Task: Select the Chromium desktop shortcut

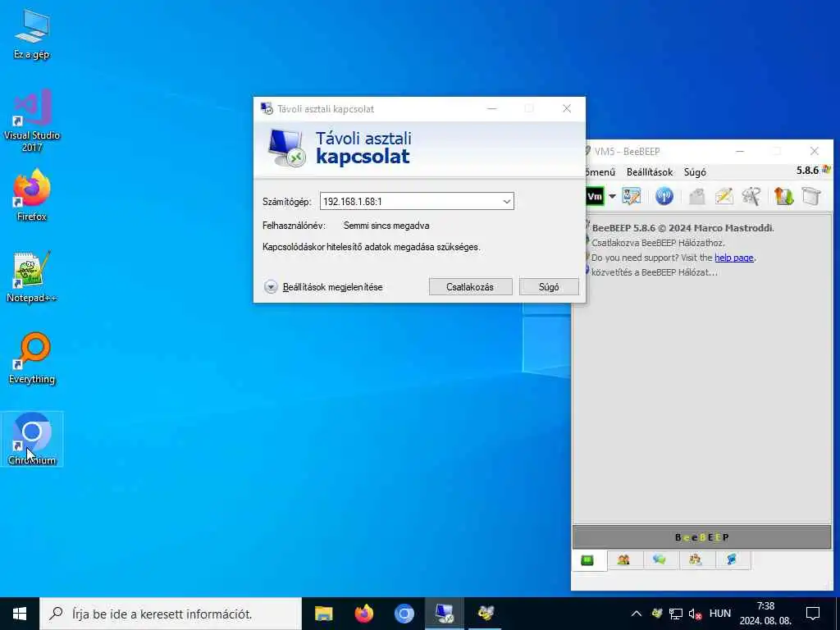Action: coord(32,439)
